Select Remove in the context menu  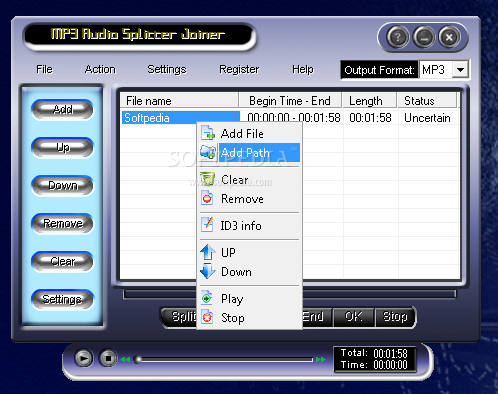click(250, 199)
